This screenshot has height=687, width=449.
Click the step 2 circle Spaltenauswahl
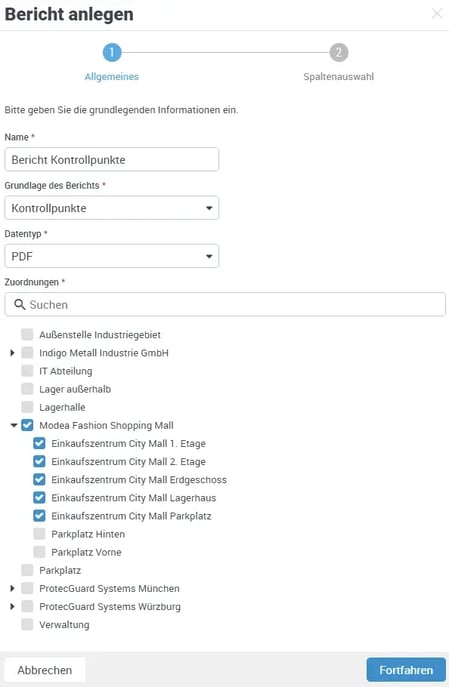click(x=339, y=53)
